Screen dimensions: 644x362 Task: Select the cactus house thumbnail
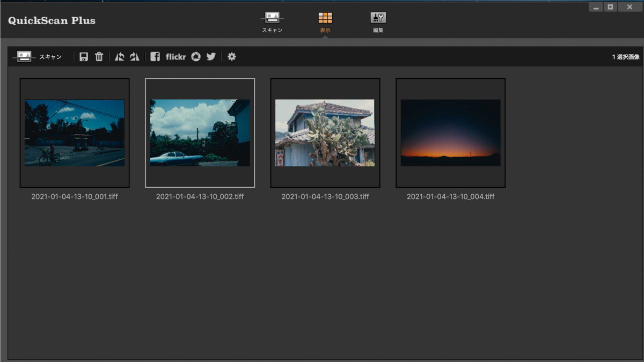325,133
